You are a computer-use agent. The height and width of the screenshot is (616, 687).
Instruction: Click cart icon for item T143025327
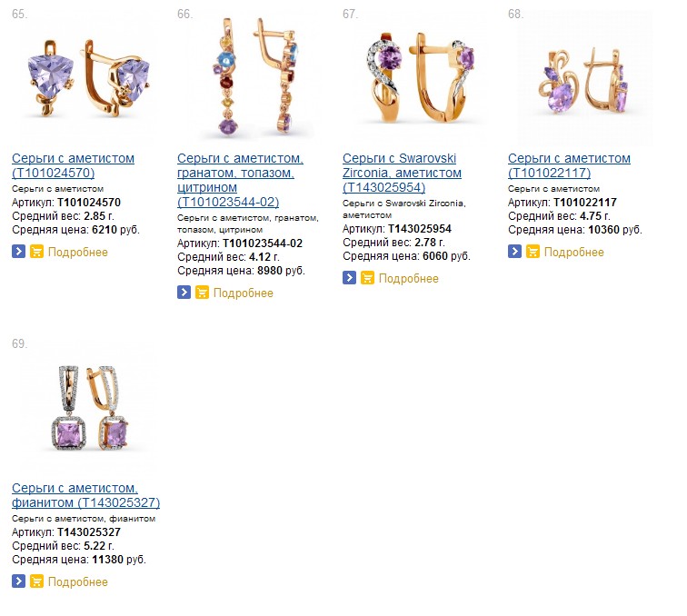pos(36,581)
